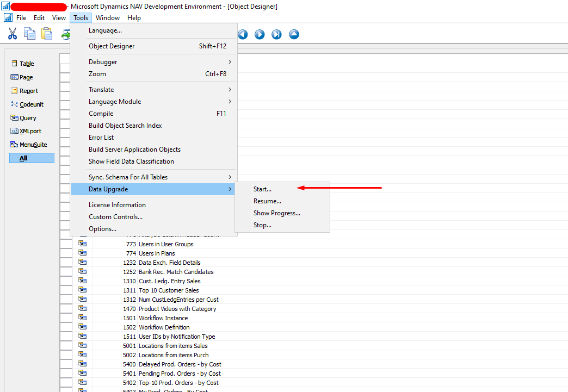The width and height of the screenshot is (568, 392).
Task: Click the query icon for Users in Plans
Action: [83, 253]
